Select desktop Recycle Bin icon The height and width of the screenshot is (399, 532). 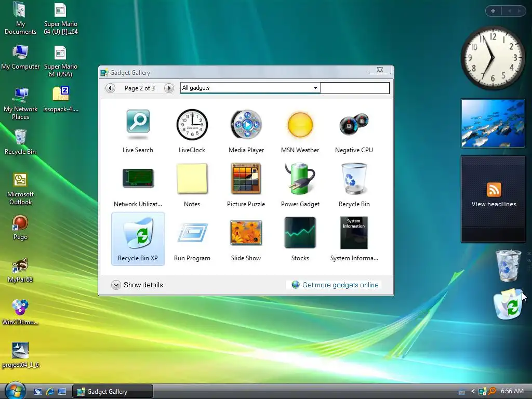20,142
